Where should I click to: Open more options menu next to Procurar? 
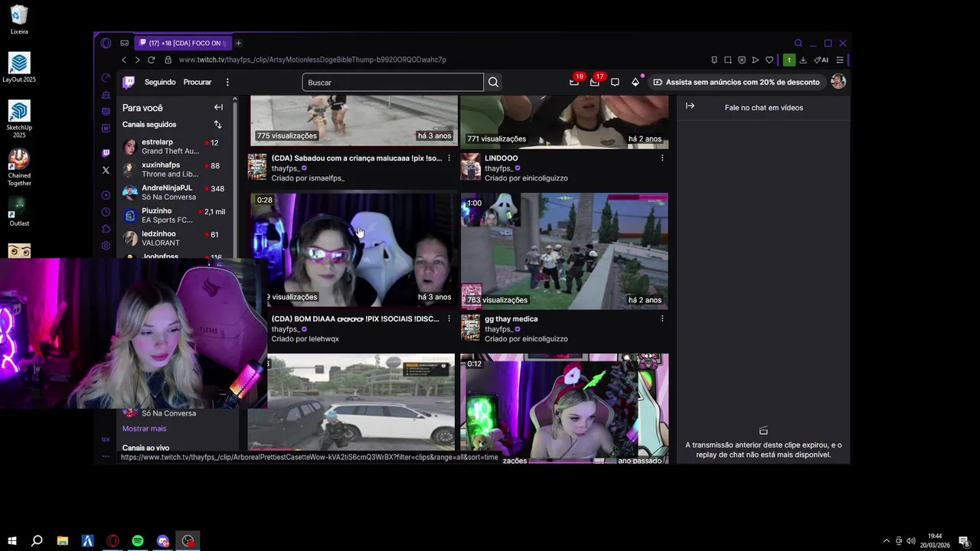coord(227,82)
